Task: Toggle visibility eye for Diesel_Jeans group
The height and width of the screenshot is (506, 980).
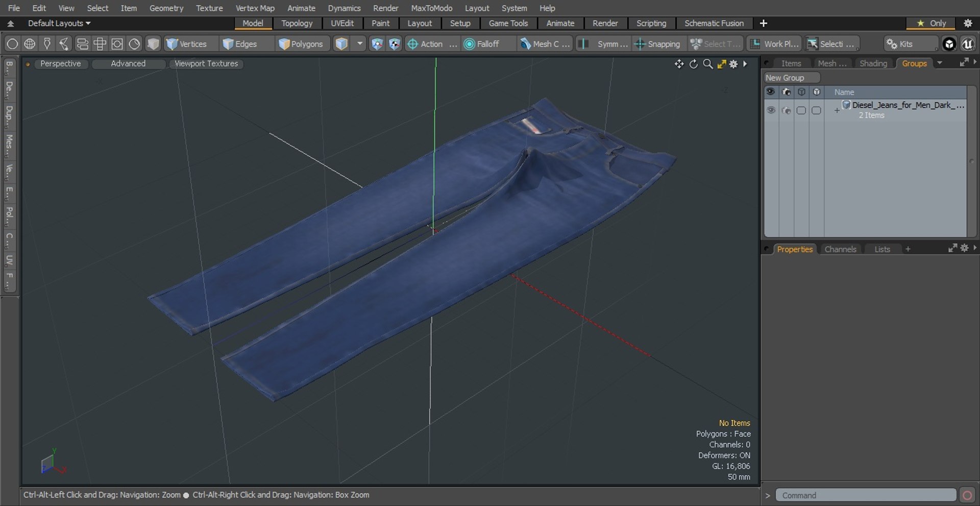Action: pos(771,110)
